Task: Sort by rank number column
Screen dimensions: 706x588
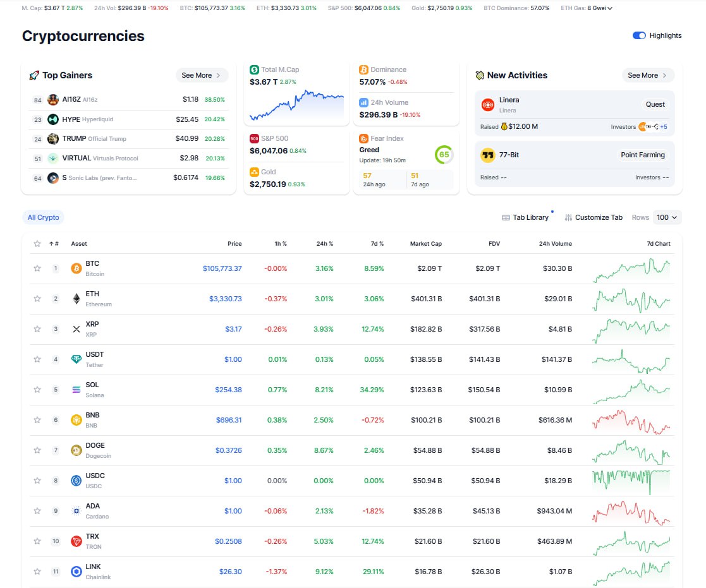Action: pyautogui.click(x=54, y=244)
